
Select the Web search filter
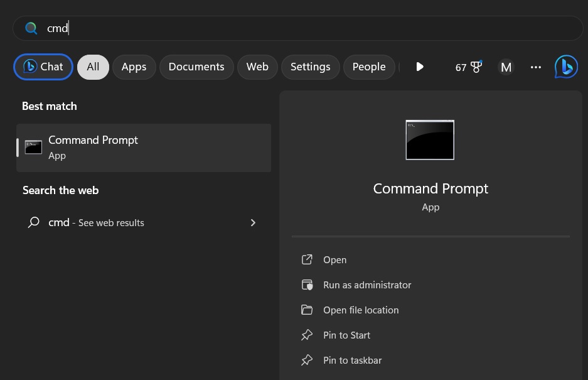coord(257,67)
